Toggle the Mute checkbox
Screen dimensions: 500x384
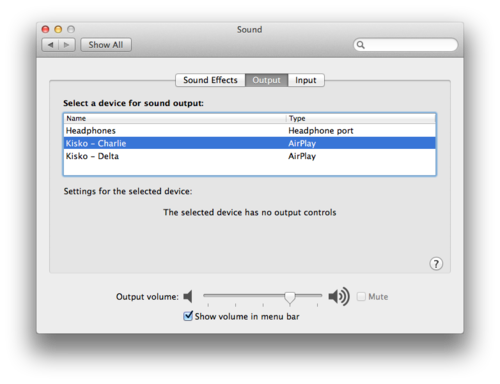[361, 297]
